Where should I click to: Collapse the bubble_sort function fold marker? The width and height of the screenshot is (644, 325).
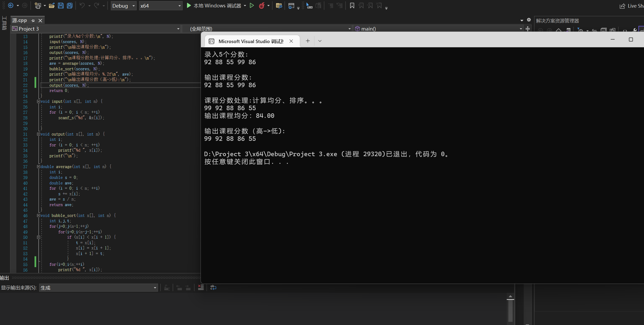(39, 216)
